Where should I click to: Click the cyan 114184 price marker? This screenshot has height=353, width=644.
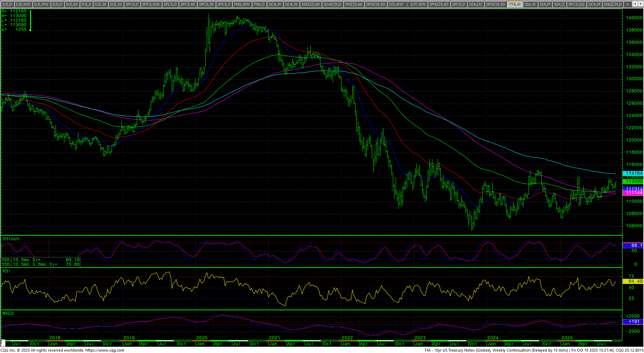pos(634,173)
